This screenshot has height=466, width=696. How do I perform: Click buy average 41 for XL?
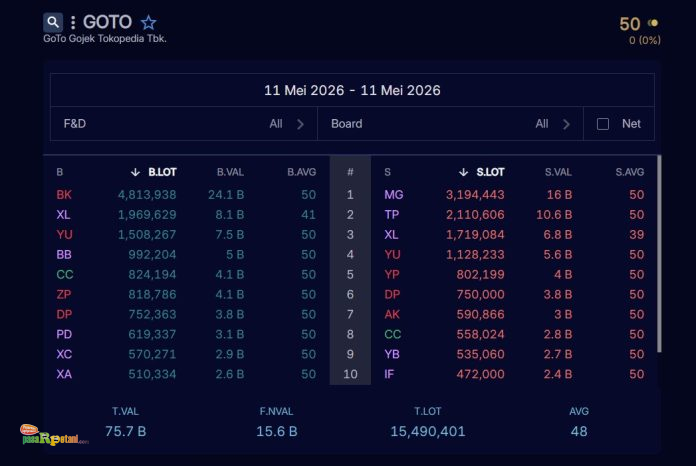click(x=308, y=215)
